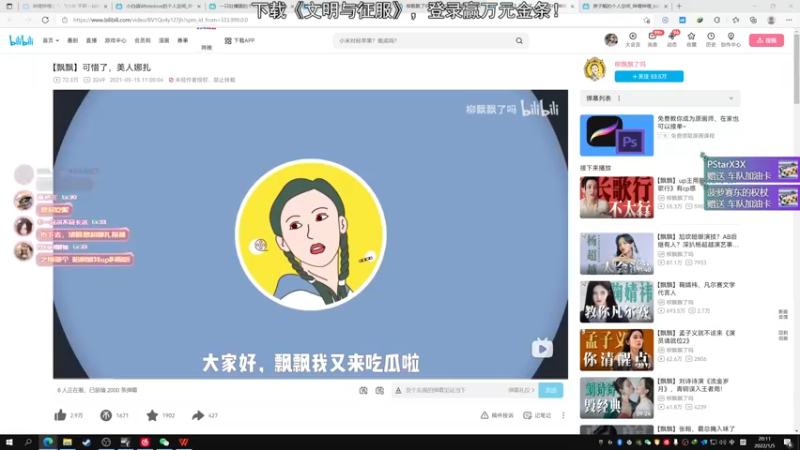Click the pink 投稿 upload button
The height and width of the screenshot is (450, 800).
766,40
